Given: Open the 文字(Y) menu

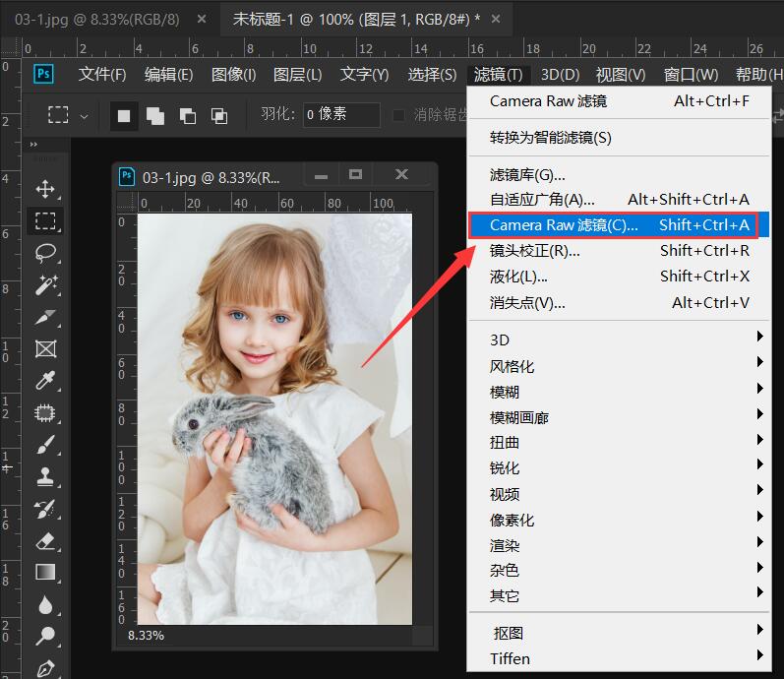Looking at the screenshot, I should [x=365, y=75].
